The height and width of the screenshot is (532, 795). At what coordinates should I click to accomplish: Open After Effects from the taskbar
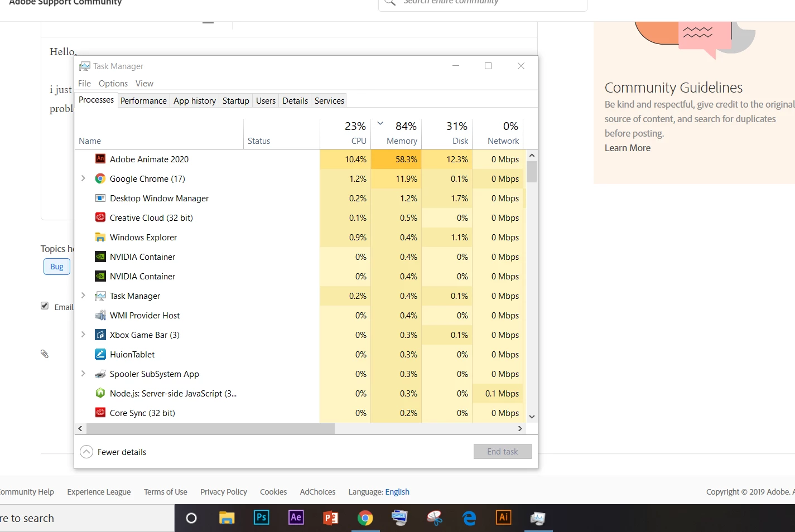(296, 518)
